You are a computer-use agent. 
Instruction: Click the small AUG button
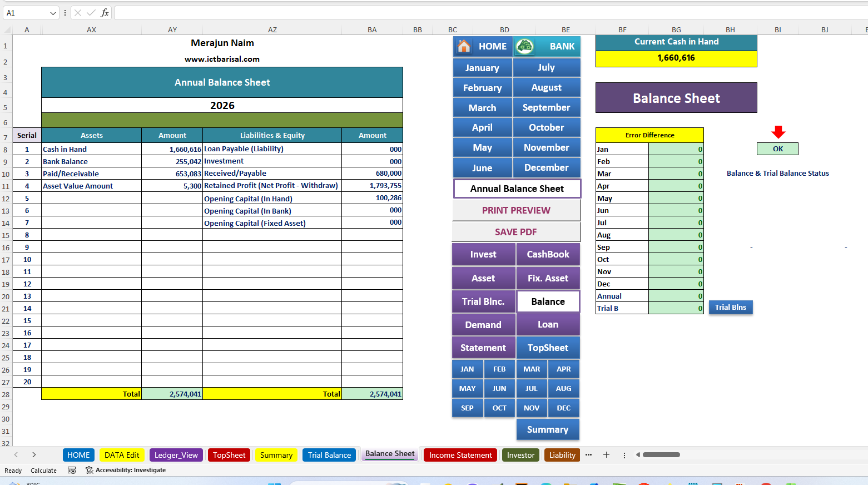tap(564, 389)
